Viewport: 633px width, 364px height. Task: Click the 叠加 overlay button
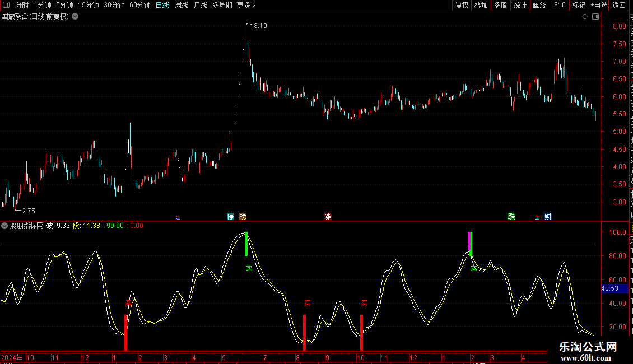point(481,5)
